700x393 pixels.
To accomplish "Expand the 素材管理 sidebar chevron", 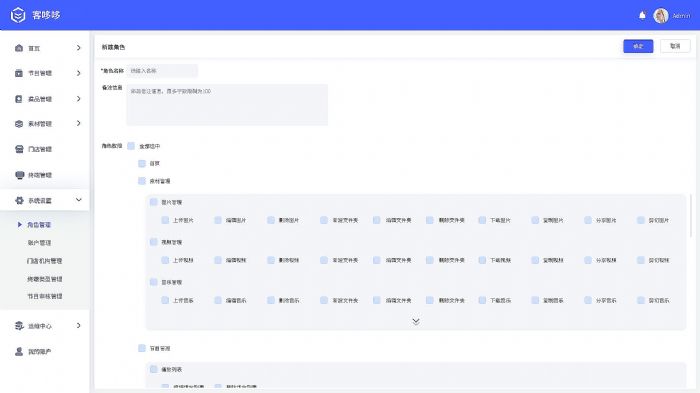I will point(79,123).
